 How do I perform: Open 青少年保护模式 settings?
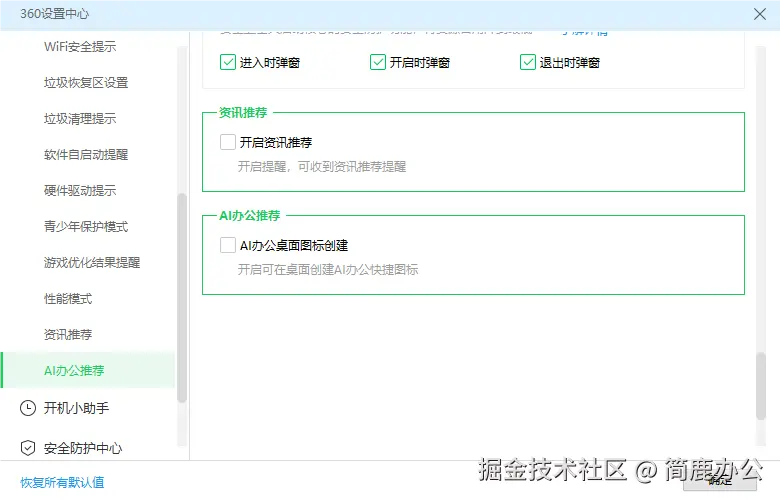point(86,227)
